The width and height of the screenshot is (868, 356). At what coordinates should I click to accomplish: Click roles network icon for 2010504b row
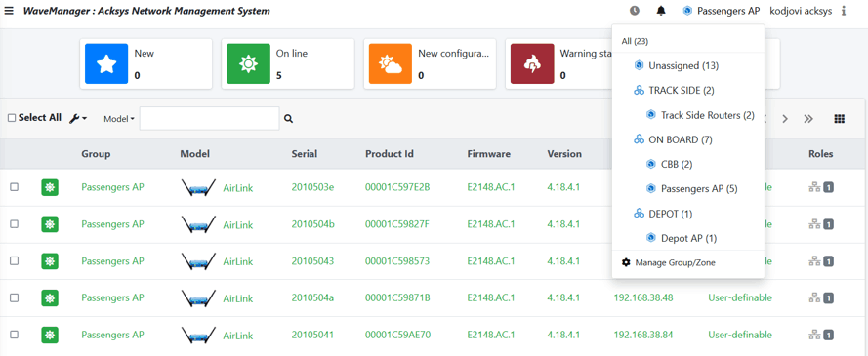pyautogui.click(x=814, y=224)
